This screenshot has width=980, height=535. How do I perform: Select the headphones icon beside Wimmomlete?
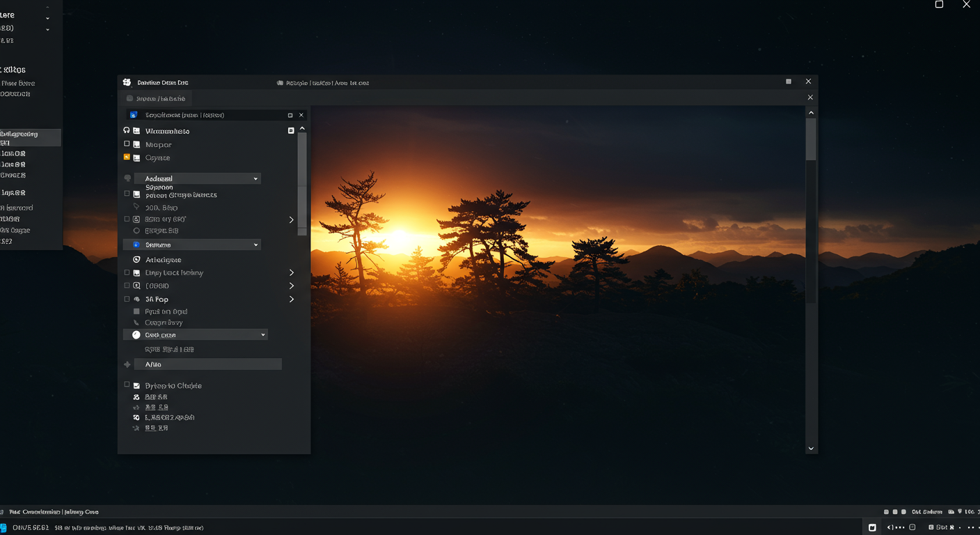tap(127, 130)
